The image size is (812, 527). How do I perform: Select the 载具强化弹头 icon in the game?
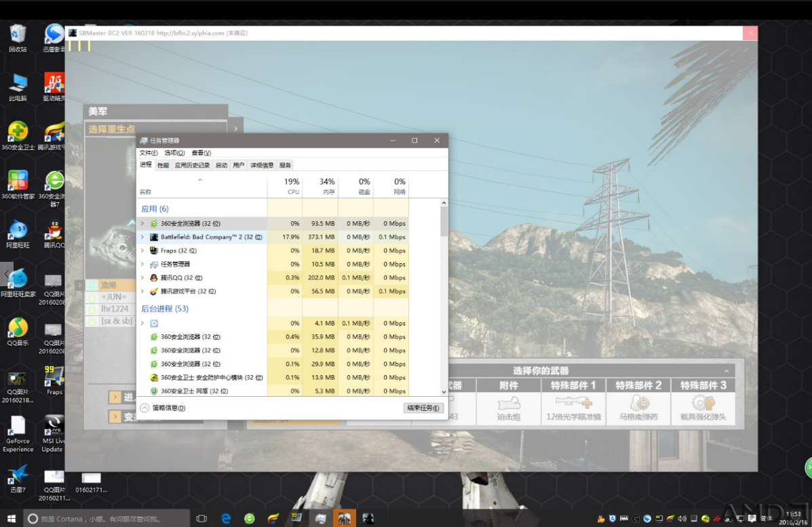click(703, 403)
